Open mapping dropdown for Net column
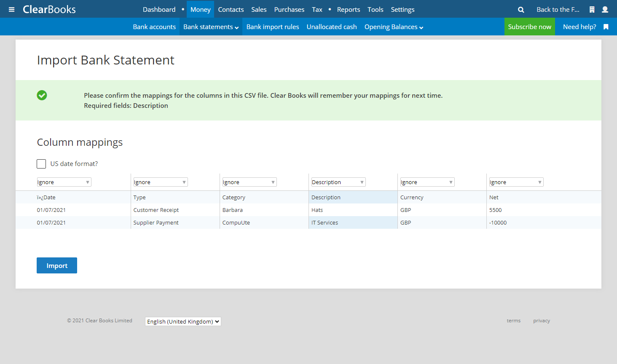617x364 pixels. (516, 182)
